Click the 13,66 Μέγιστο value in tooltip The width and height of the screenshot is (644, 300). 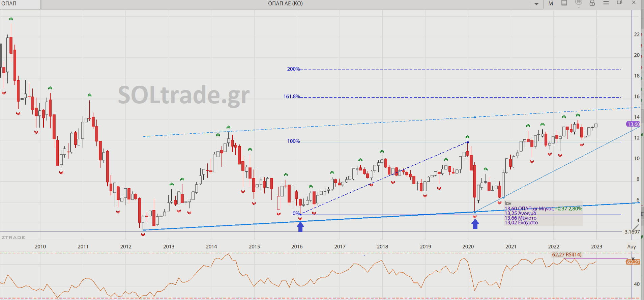coord(520,218)
